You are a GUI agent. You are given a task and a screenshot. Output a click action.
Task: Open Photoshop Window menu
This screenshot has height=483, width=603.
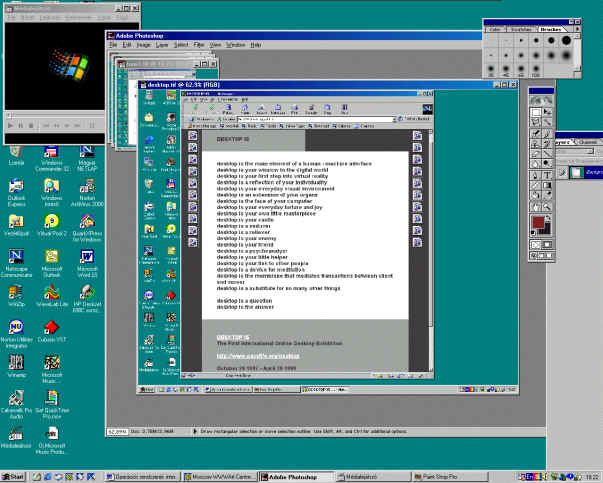pyautogui.click(x=235, y=45)
